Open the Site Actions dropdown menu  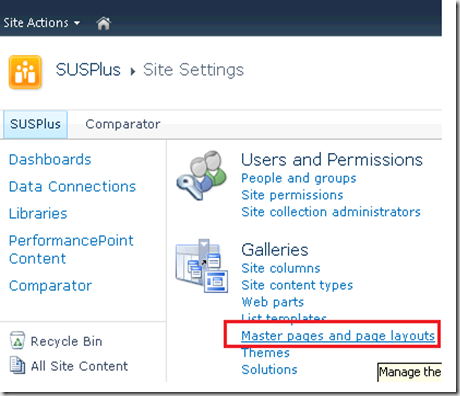pyautogui.click(x=42, y=23)
